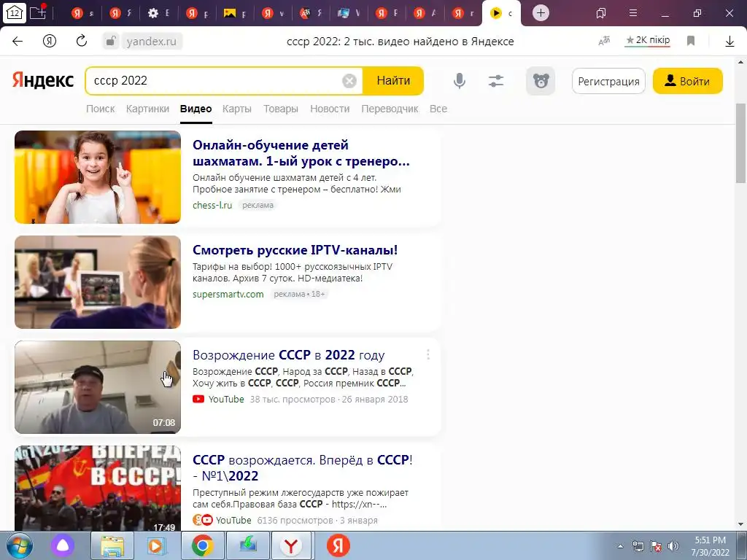Image resolution: width=747 pixels, height=560 pixels.
Task: Click the red Я Yandex taskbar icon
Action: pos(338,545)
